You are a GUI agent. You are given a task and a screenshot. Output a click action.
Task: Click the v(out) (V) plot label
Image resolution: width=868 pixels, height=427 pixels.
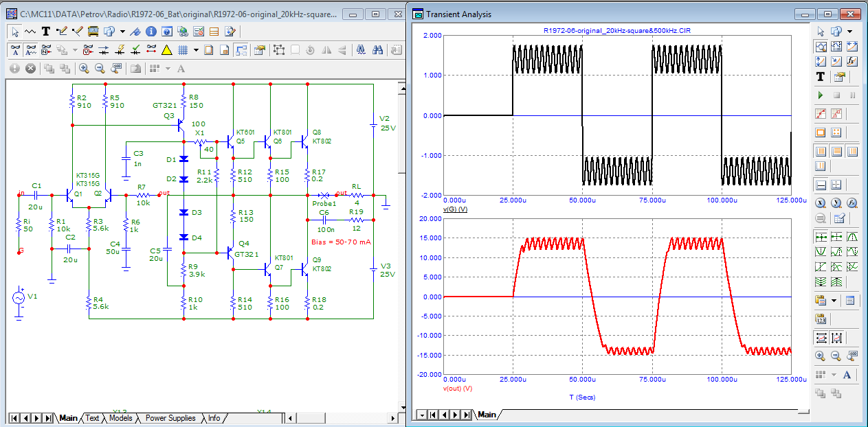[x=458, y=388]
